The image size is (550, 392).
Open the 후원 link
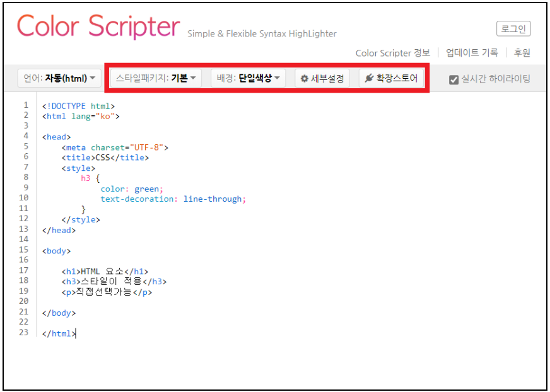coord(522,52)
